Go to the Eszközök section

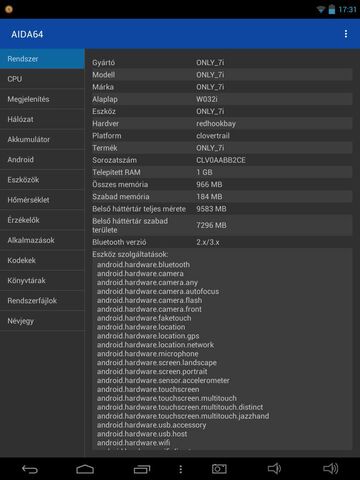click(x=42, y=180)
